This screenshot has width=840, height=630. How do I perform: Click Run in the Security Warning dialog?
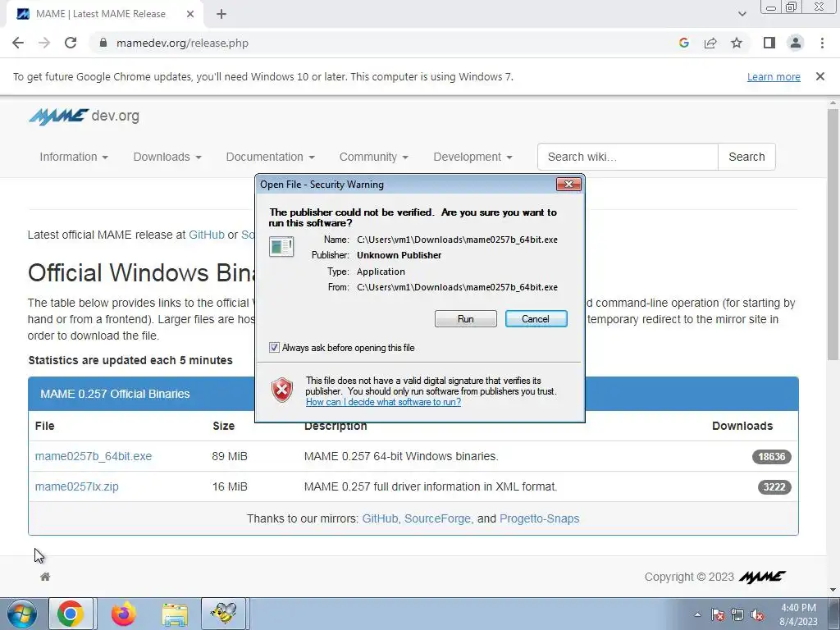pyautogui.click(x=466, y=319)
